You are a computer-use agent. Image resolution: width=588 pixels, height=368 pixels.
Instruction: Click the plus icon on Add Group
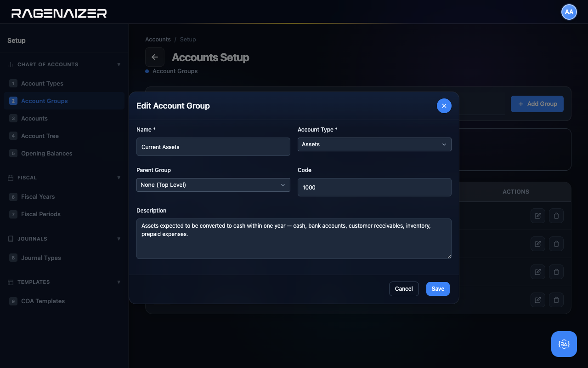tap(521, 104)
